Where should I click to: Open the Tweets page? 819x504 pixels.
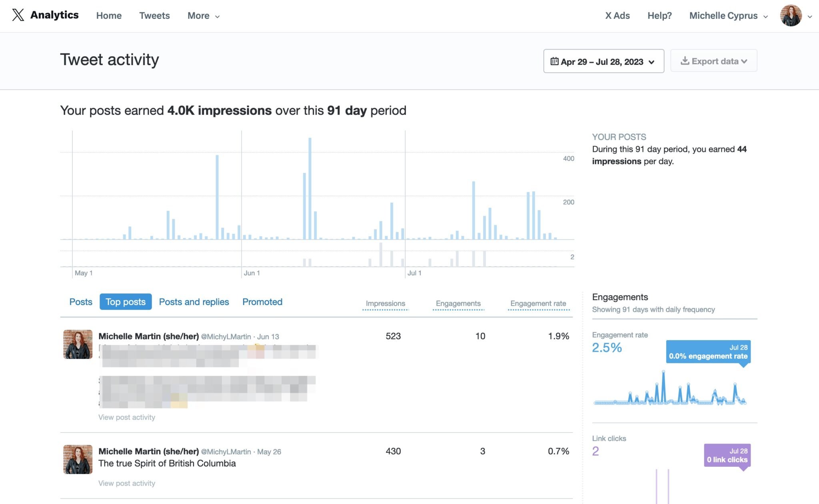pyautogui.click(x=154, y=16)
